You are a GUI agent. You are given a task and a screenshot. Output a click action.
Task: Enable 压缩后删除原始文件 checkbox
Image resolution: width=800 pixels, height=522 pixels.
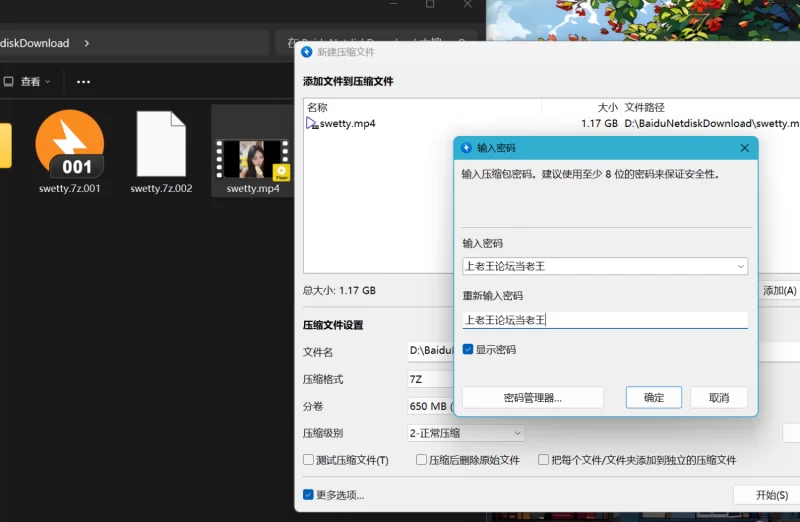(x=421, y=460)
